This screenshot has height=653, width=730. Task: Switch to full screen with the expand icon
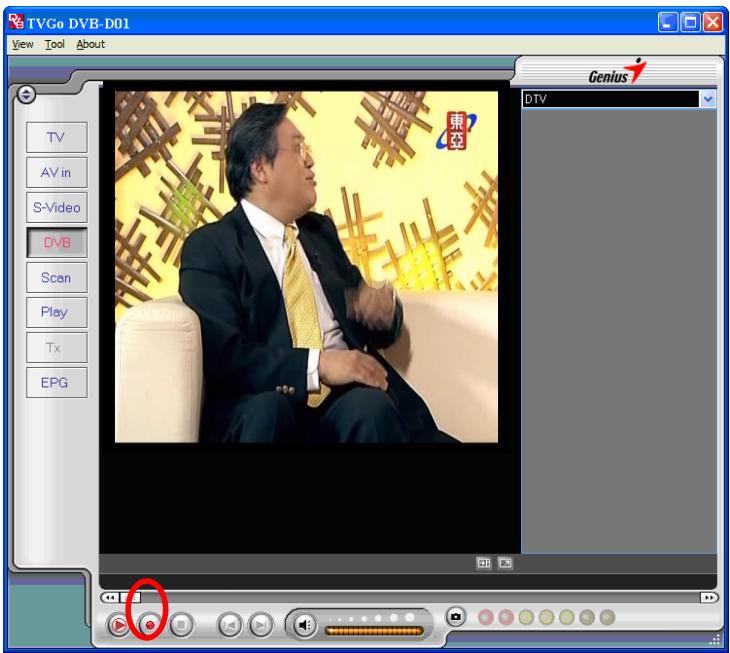point(505,563)
